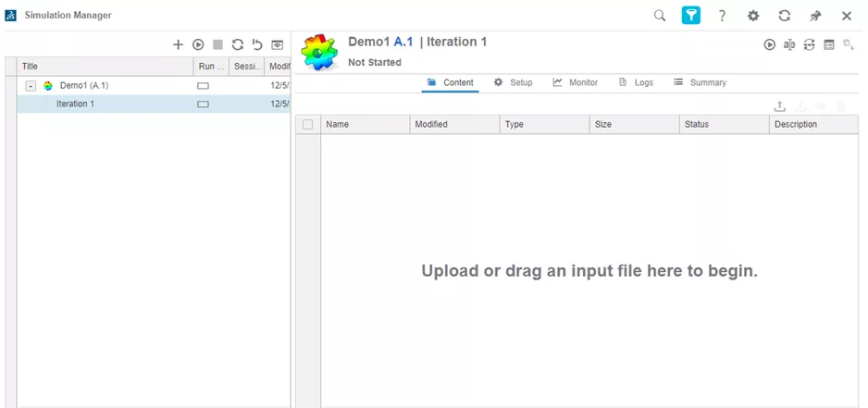Open the table properties icon in header

[829, 44]
